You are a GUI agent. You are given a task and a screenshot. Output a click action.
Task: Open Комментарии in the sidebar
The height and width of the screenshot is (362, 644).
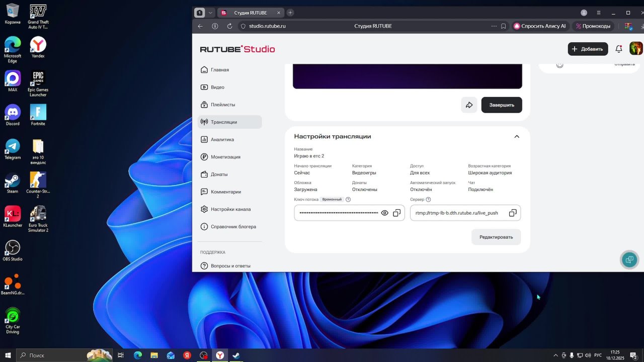click(x=230, y=192)
